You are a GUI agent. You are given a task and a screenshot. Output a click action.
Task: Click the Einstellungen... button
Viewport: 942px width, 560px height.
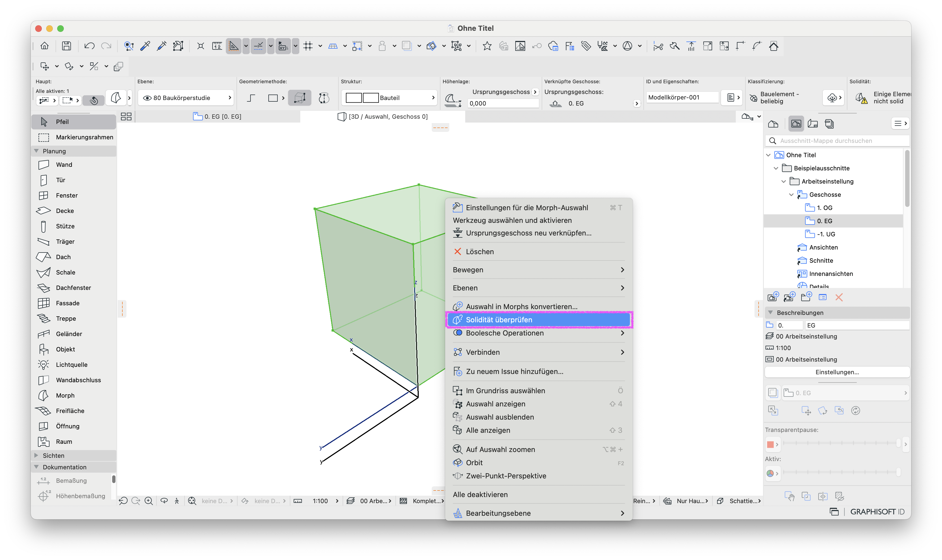tap(837, 372)
